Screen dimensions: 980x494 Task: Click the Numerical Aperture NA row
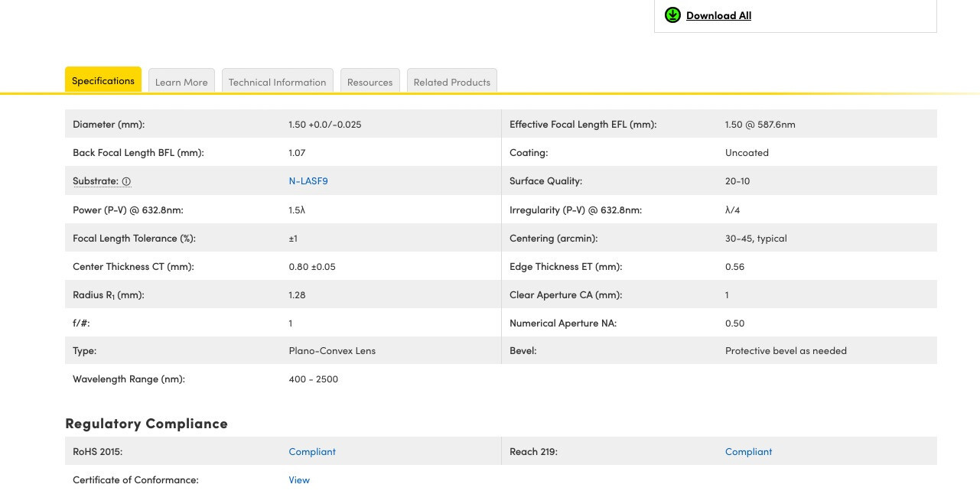click(x=719, y=323)
